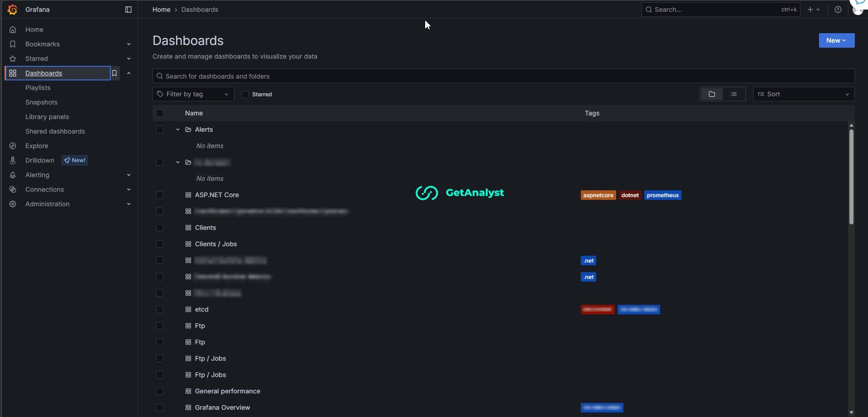This screenshot has height=417, width=868.
Task: Click the Explore compass icon
Action: pyautogui.click(x=13, y=146)
